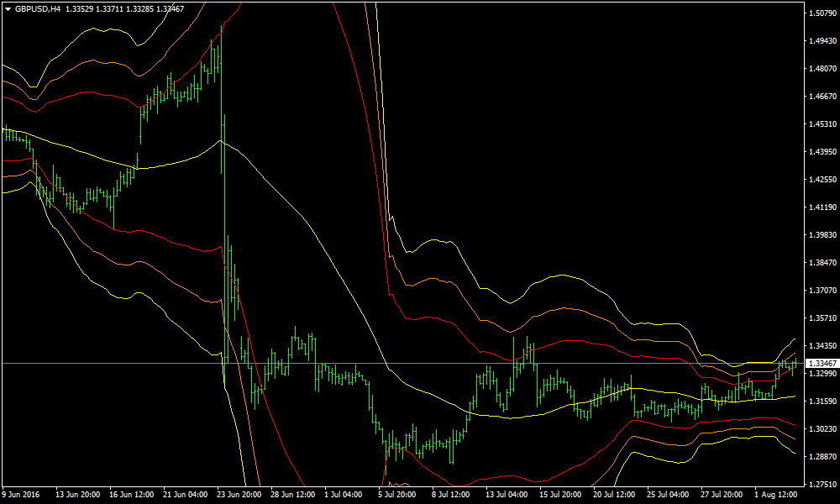
Task: Click the 1.50790 price scale label
Action: [822, 13]
